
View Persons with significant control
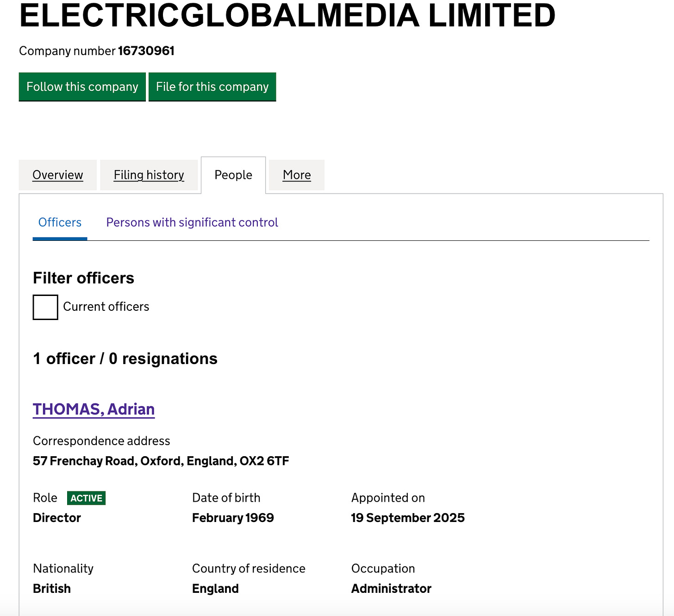tap(192, 222)
